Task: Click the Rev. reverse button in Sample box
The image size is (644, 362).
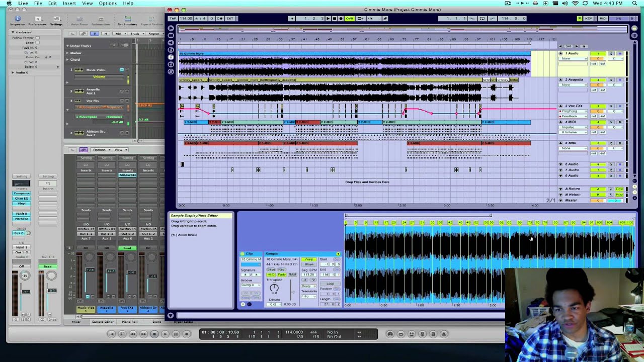Action: (x=282, y=269)
